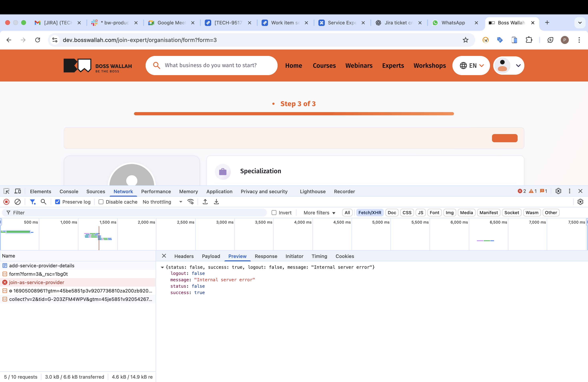
Task: Go to Home in site navigation
Action: tap(294, 66)
